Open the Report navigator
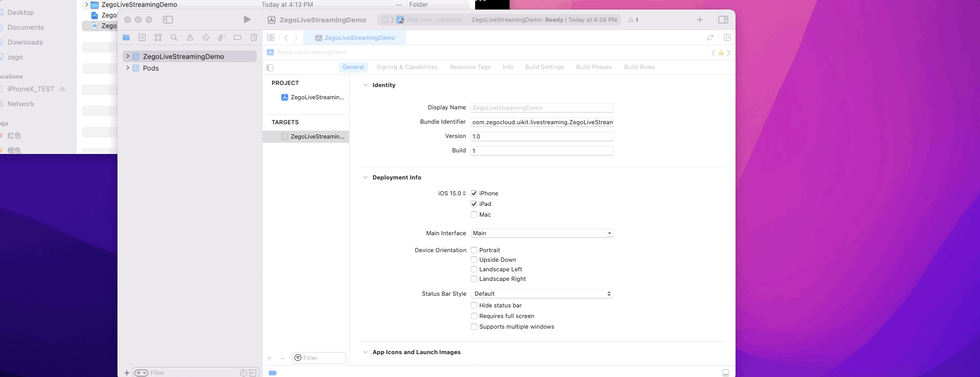Image resolution: width=980 pixels, height=377 pixels. (x=254, y=38)
